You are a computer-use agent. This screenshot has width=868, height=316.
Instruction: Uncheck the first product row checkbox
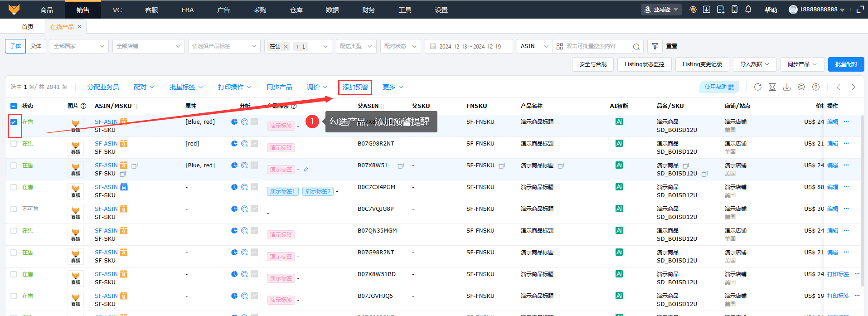(14, 122)
